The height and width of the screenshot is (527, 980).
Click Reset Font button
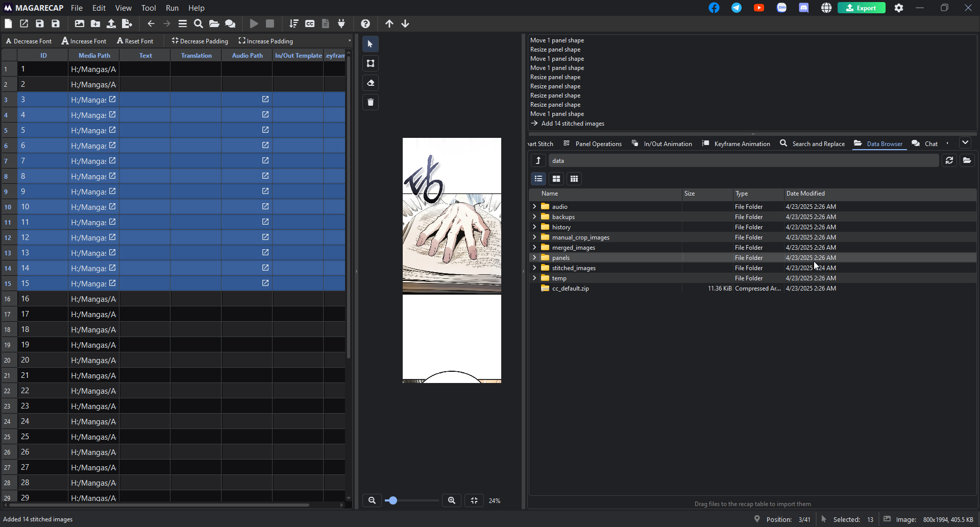click(x=135, y=41)
